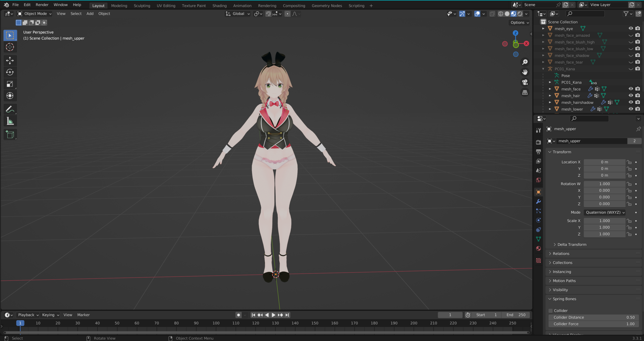Open the Texture properties tab
This screenshot has height=341, width=644.
[538, 260]
